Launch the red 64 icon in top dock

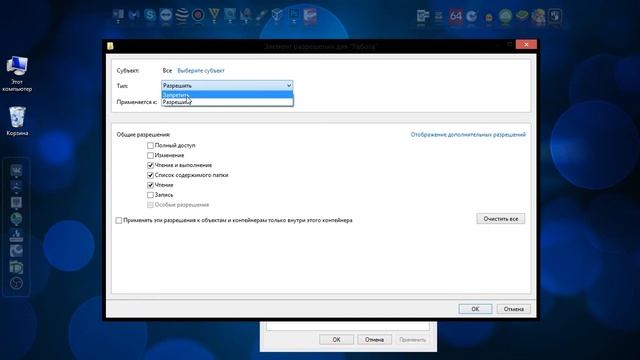tap(456, 16)
